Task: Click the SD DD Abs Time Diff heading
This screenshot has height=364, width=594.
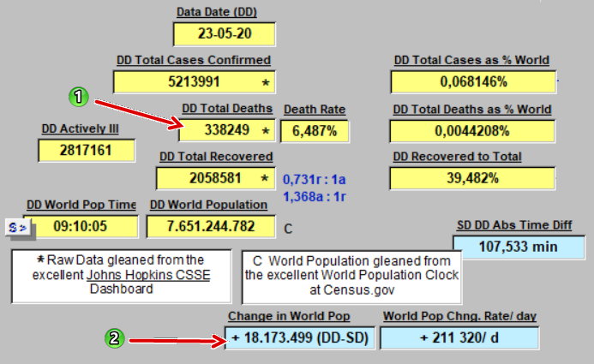Action: [x=514, y=225]
